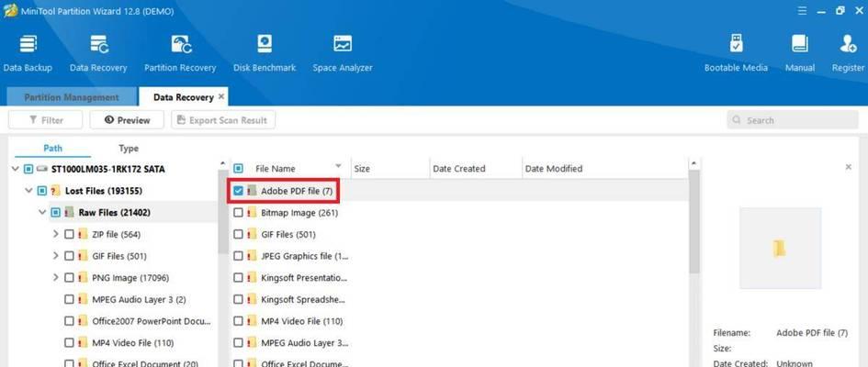Close the Data Recovery tab
The width and height of the screenshot is (868, 367).
[x=221, y=96]
